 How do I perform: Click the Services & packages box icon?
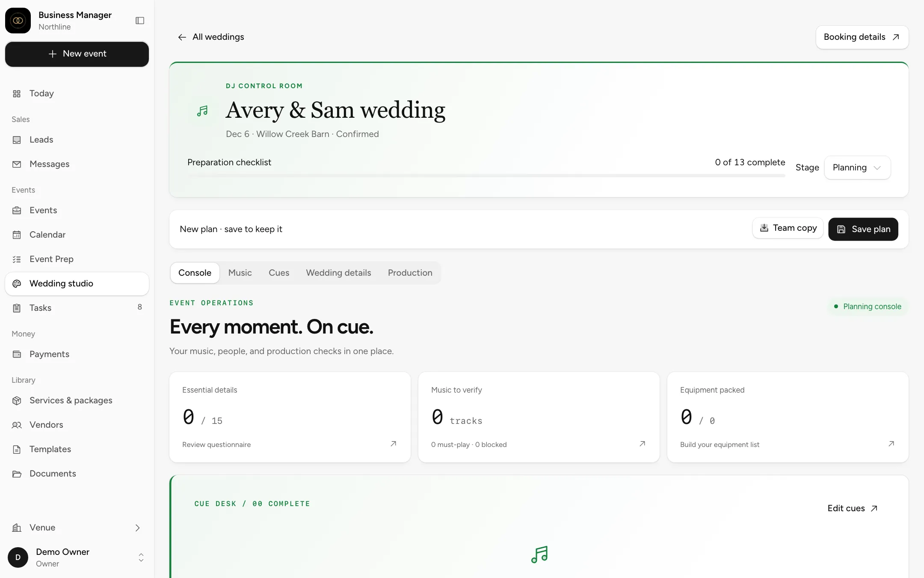17,401
